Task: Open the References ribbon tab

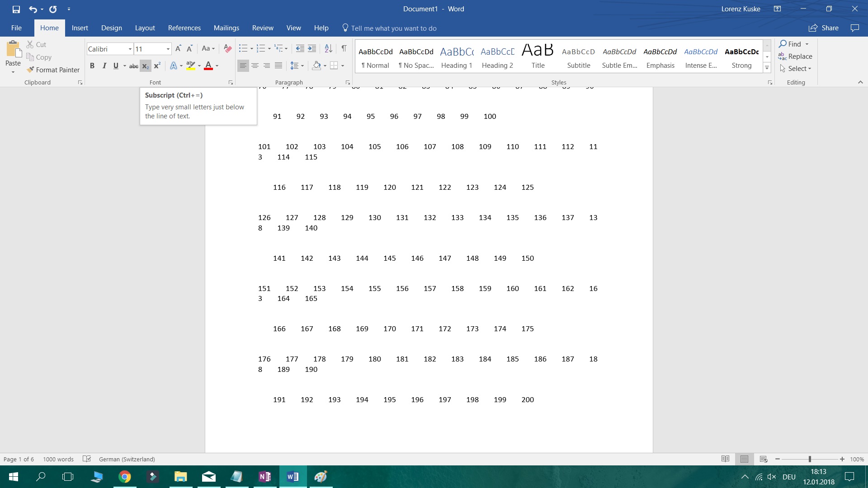Action: pyautogui.click(x=184, y=28)
